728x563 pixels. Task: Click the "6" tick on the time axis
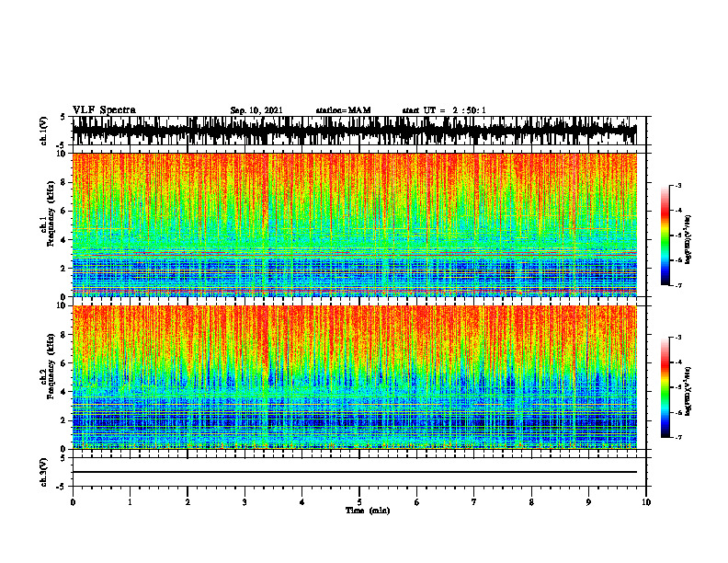coord(416,502)
